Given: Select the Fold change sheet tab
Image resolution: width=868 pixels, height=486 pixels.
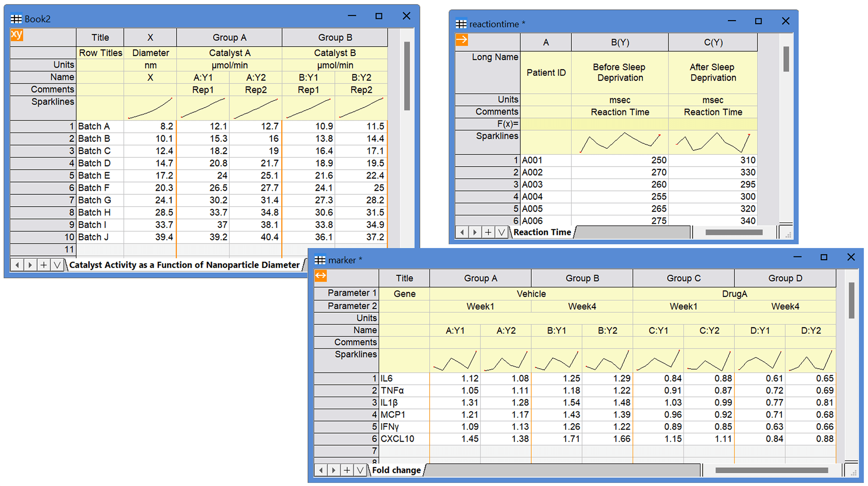Looking at the screenshot, I should [x=396, y=470].
